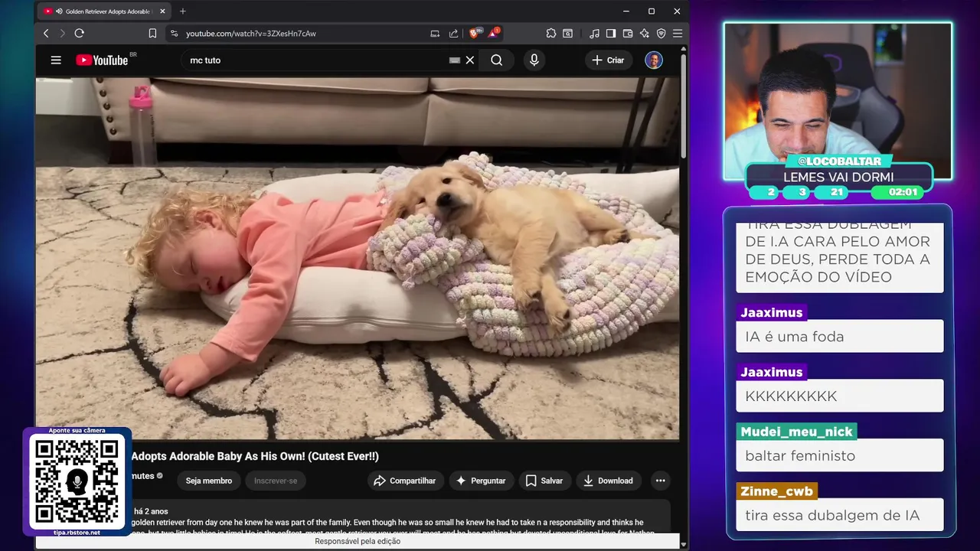Go back with the browser back arrow

pos(46,34)
